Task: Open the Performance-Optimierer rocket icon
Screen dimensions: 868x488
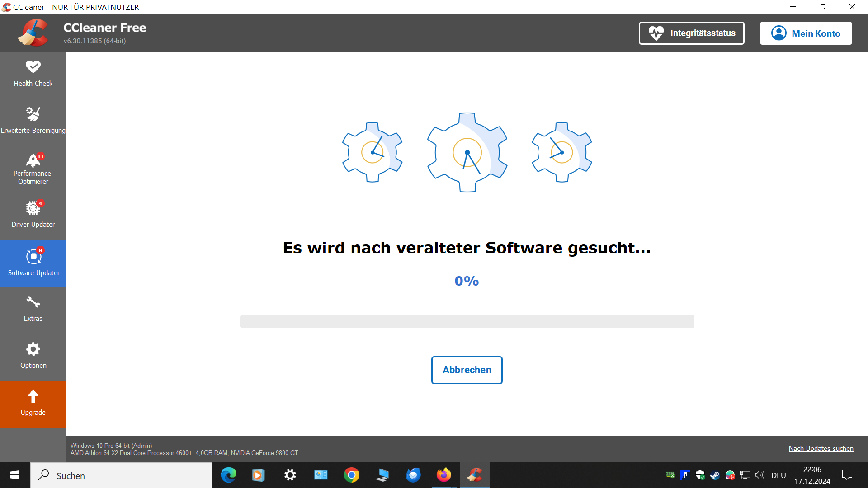Action: coord(33,169)
